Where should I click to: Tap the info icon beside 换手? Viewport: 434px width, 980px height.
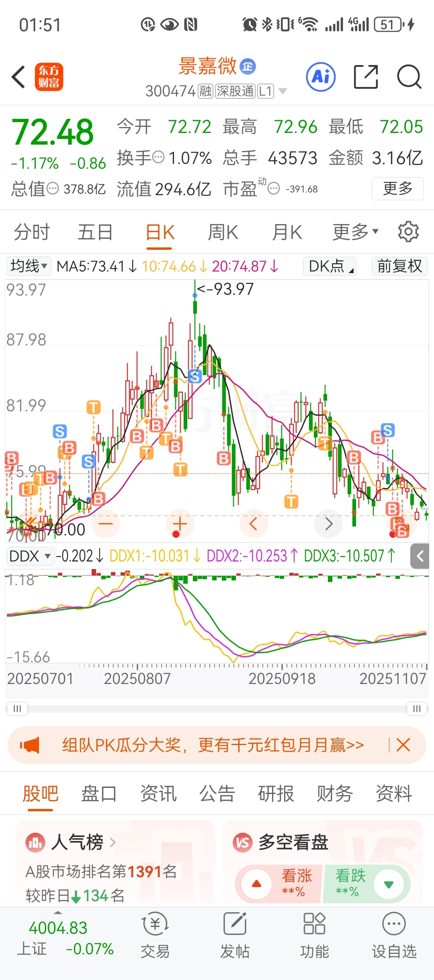tap(159, 157)
